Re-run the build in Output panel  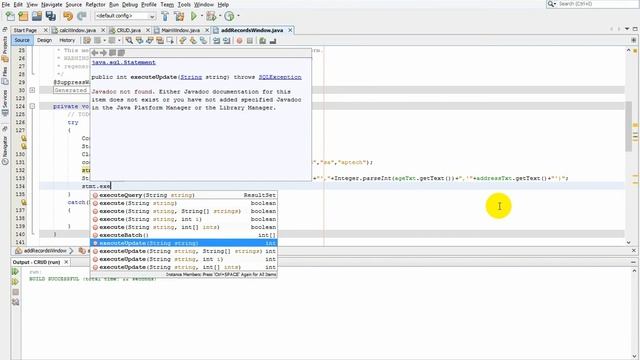point(16,272)
